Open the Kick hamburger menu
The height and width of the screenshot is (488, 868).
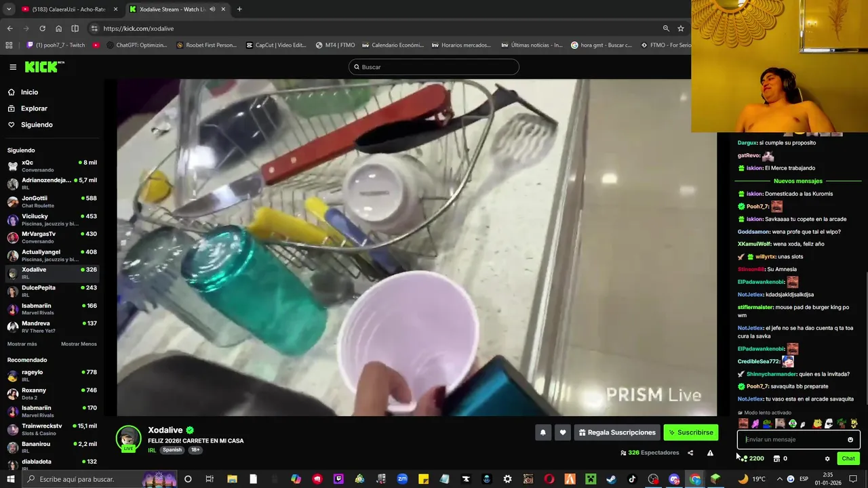[x=13, y=67]
